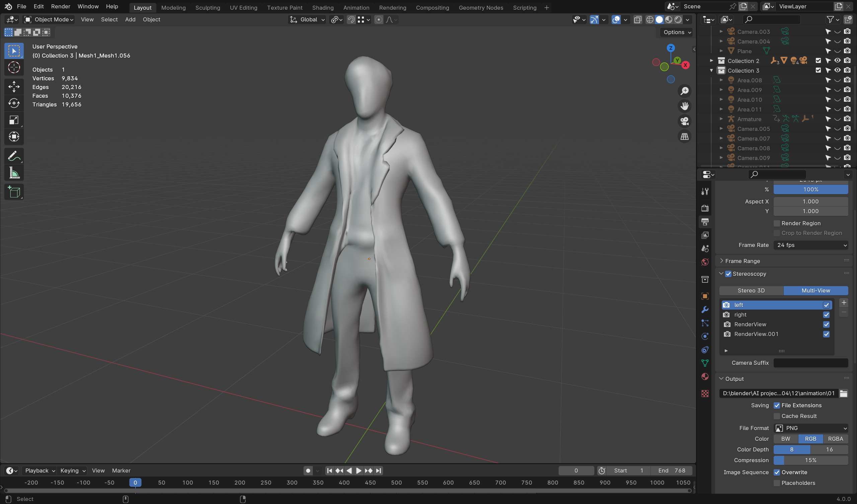Uncheck RenderView.001 view checkbox

click(x=826, y=334)
